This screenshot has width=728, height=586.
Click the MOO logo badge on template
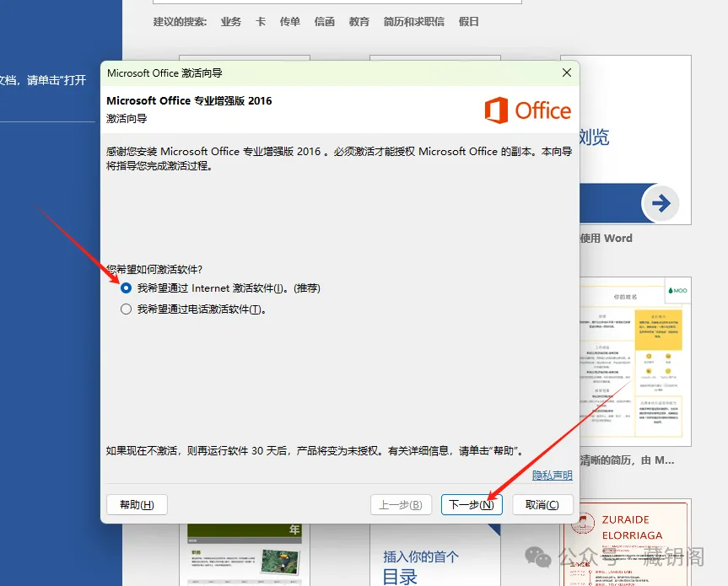(x=678, y=290)
